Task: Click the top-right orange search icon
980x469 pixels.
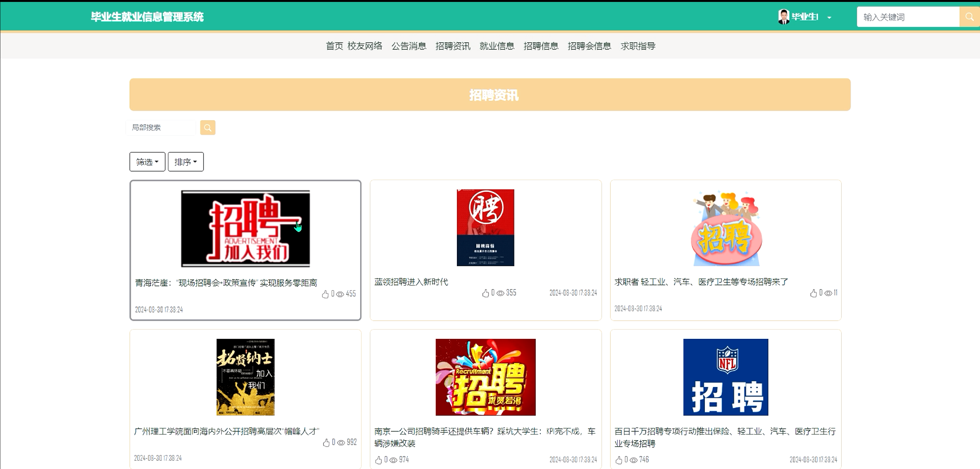Action: [969, 17]
